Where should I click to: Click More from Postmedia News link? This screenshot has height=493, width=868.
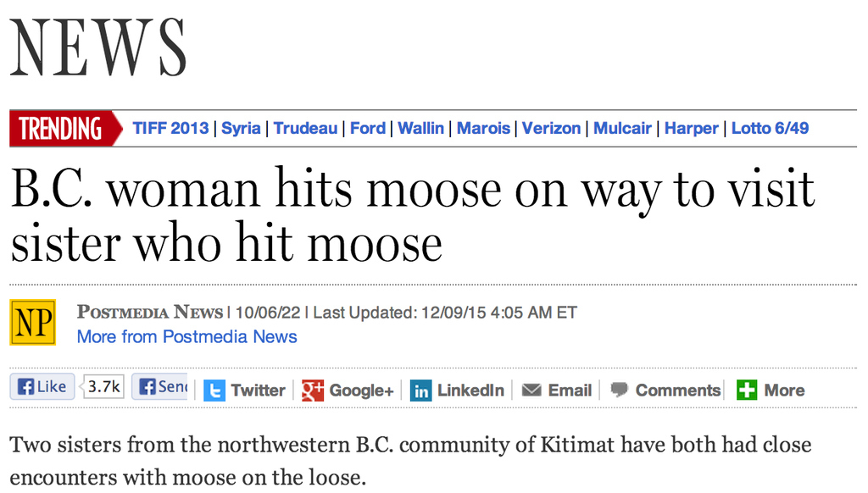(x=187, y=336)
